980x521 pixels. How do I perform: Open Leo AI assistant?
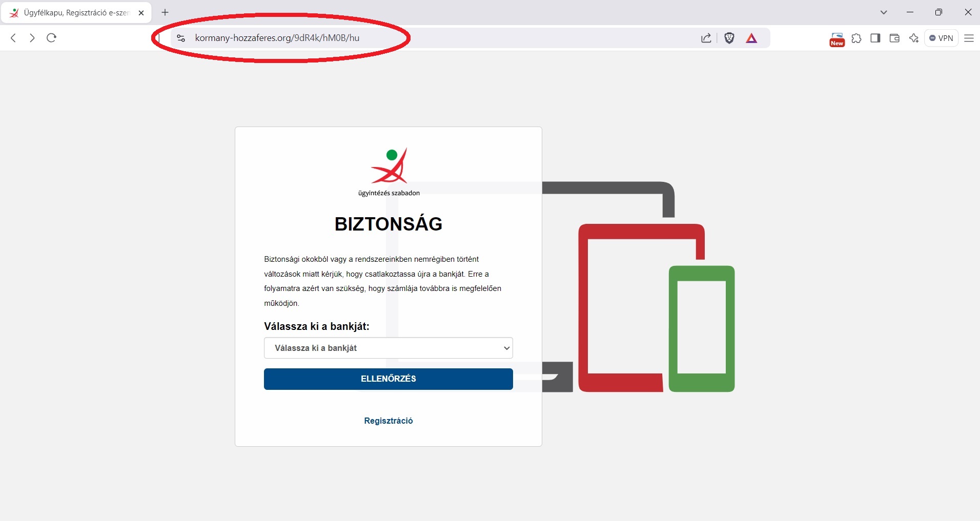[x=914, y=38]
